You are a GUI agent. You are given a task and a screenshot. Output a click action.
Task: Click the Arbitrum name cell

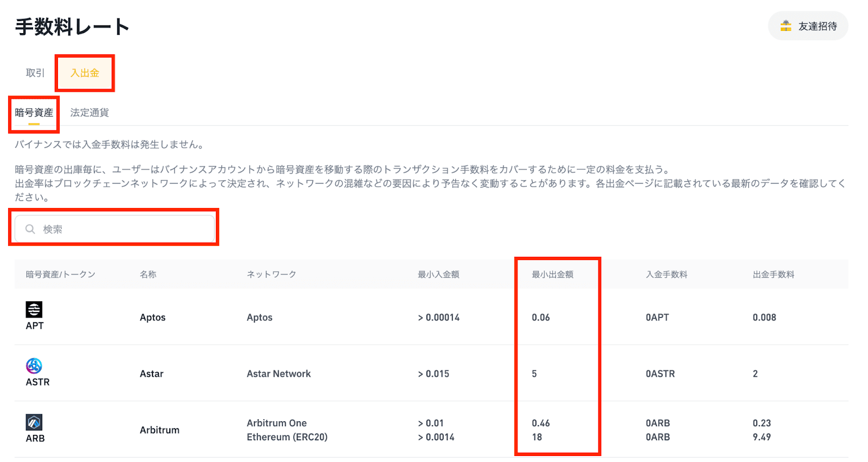159,430
